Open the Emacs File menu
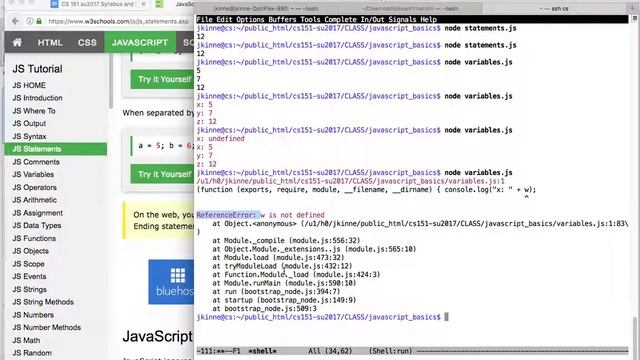Image resolution: width=640 pixels, height=360 pixels. click(x=204, y=20)
